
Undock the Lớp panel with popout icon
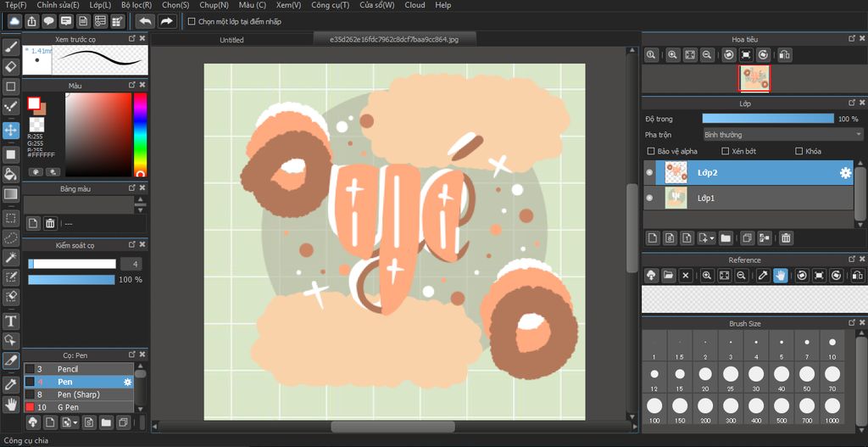[x=852, y=103]
